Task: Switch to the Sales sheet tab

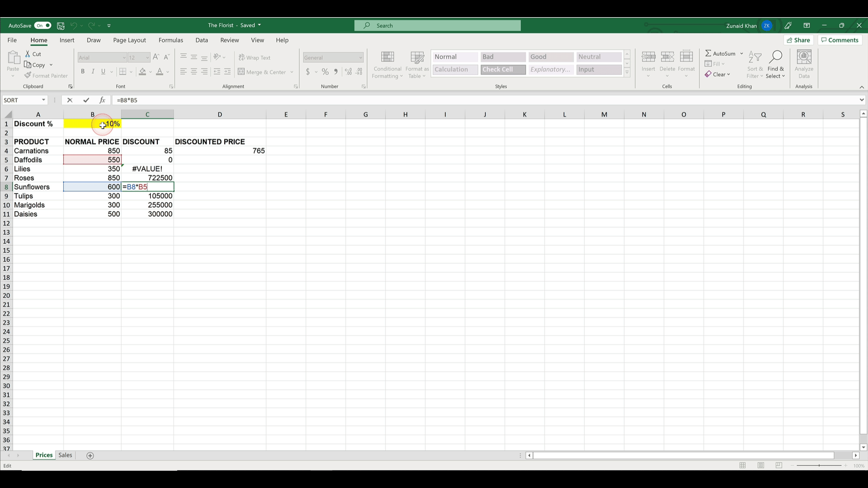Action: coord(65,455)
